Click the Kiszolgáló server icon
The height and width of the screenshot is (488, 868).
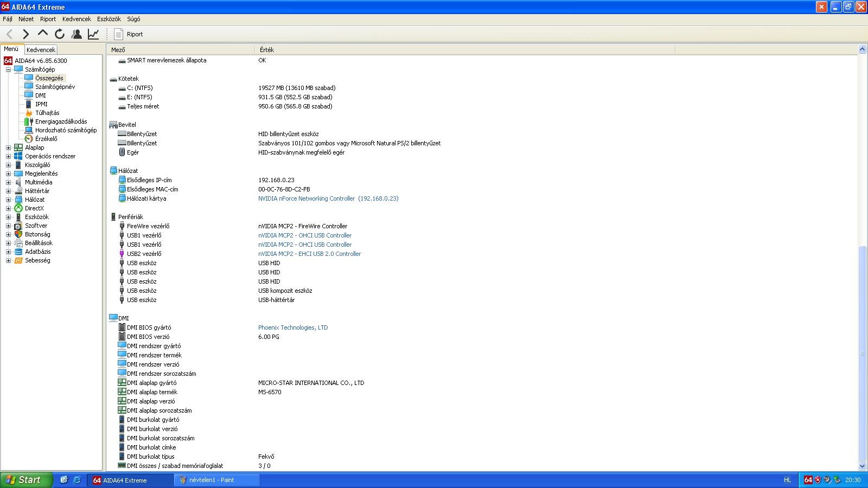(18, 165)
